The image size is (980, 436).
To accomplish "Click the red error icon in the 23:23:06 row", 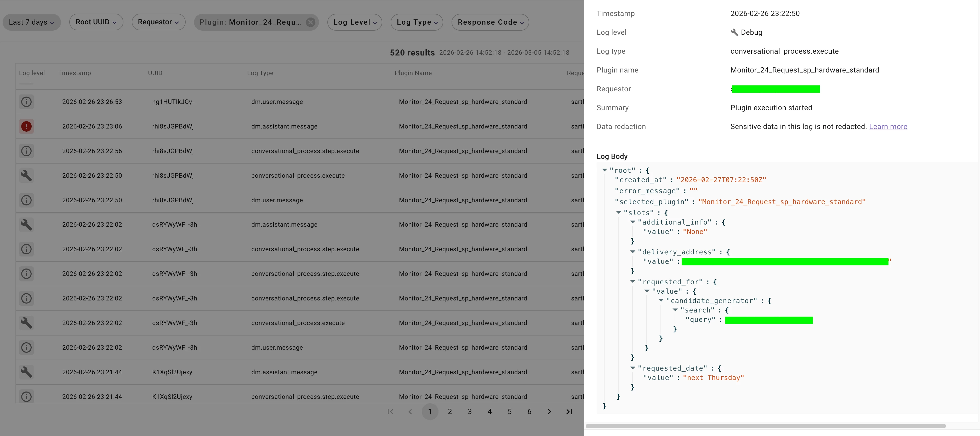I will (26, 126).
